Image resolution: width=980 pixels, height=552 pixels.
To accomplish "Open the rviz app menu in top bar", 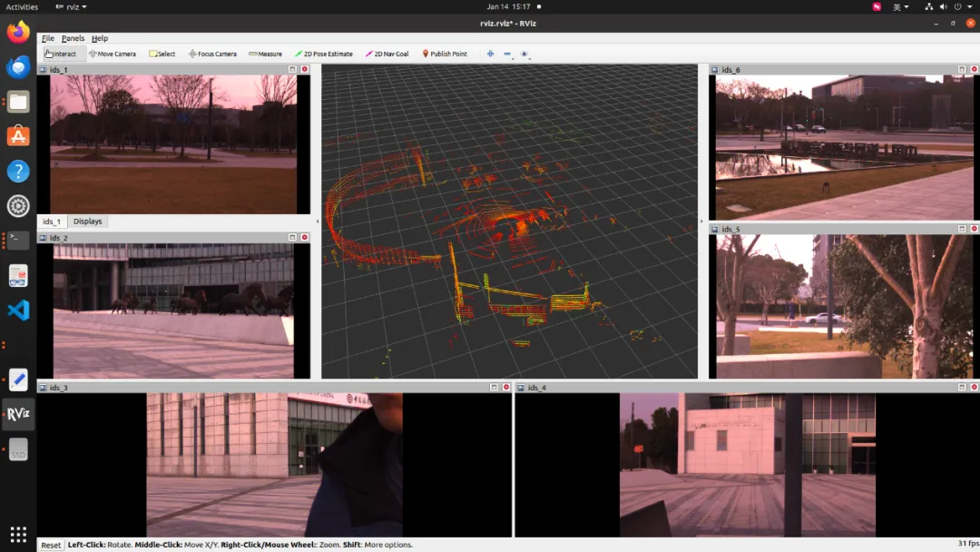I will coord(72,7).
